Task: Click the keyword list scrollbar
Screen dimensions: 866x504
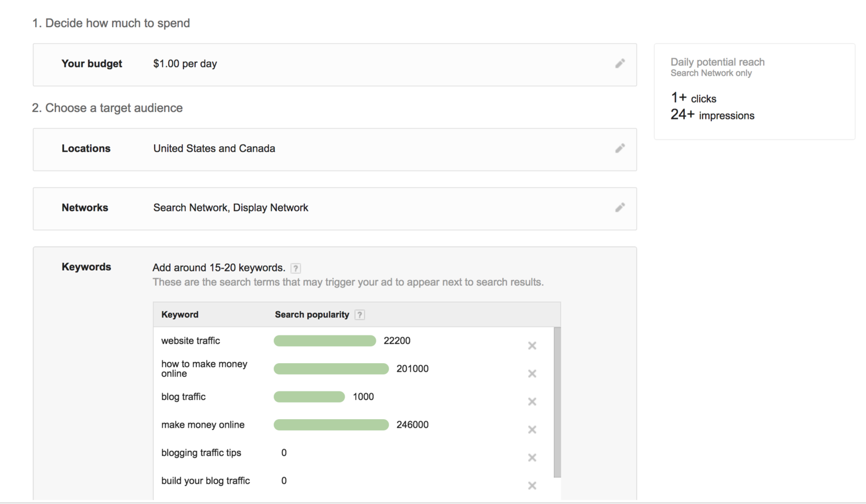Action: tap(557, 402)
